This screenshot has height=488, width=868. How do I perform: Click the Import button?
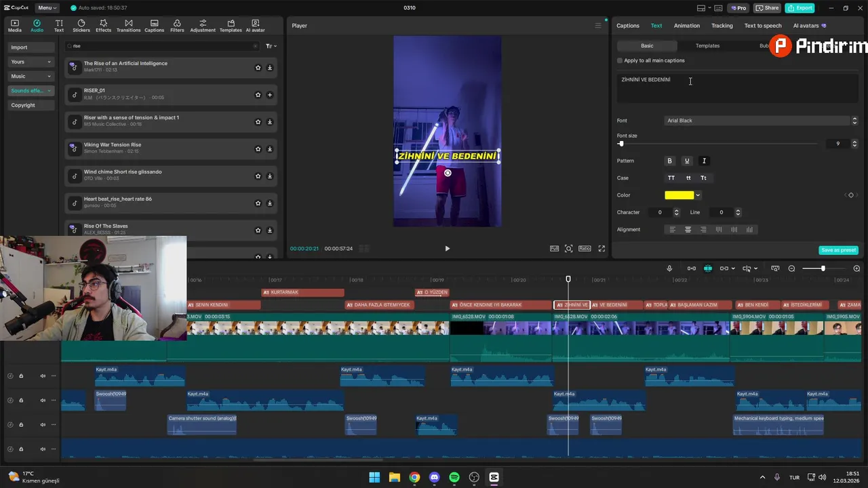31,47
